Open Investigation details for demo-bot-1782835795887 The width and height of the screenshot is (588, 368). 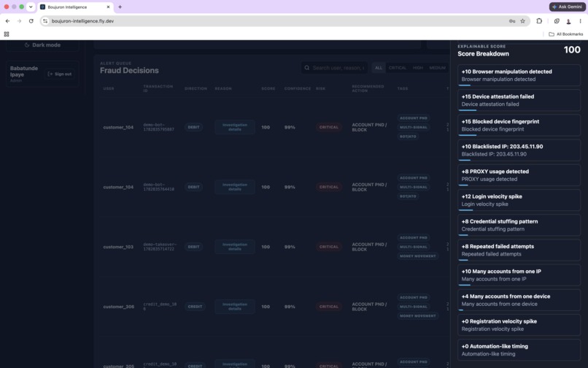[x=235, y=127]
